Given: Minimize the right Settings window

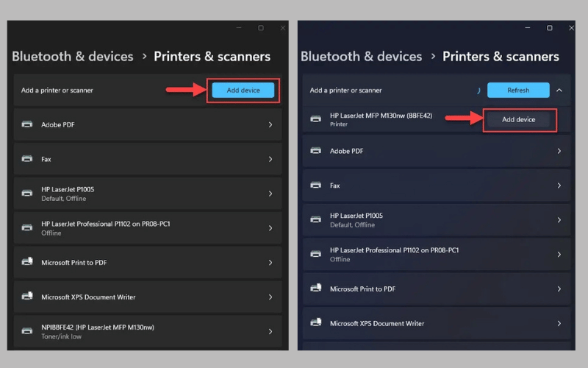Looking at the screenshot, I should tap(527, 28).
